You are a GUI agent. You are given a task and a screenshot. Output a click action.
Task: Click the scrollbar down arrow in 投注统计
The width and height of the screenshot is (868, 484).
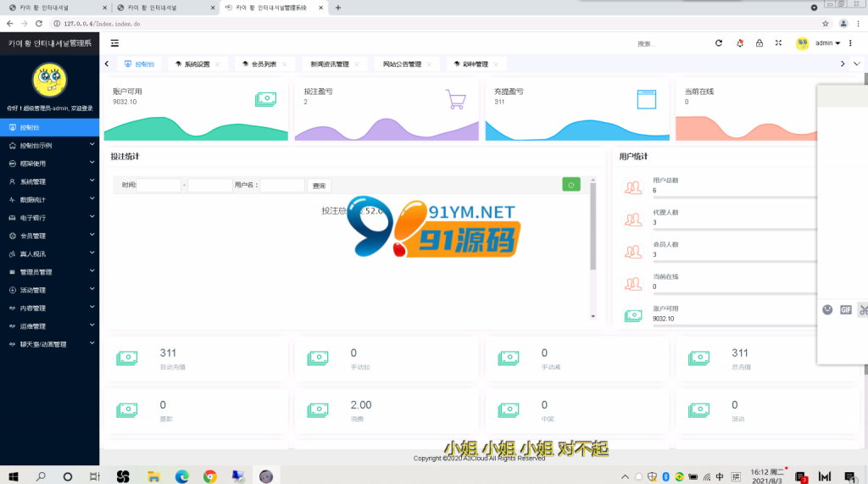click(x=593, y=317)
